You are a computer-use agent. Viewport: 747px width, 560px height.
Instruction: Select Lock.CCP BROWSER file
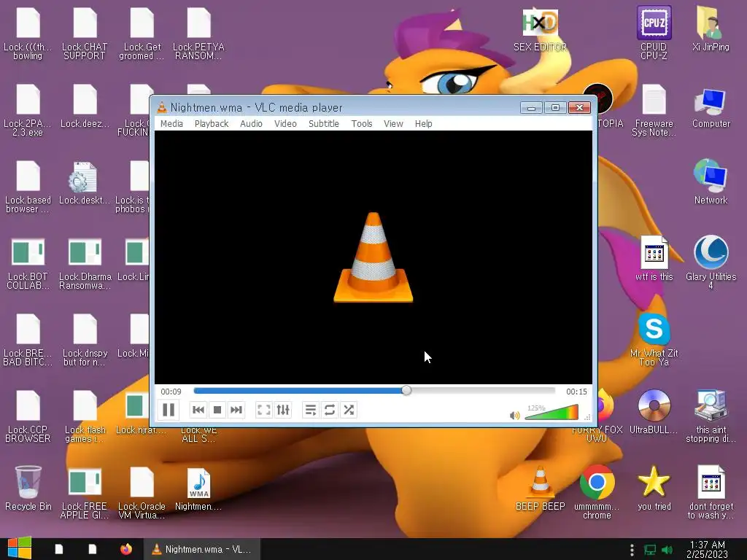coord(28,416)
